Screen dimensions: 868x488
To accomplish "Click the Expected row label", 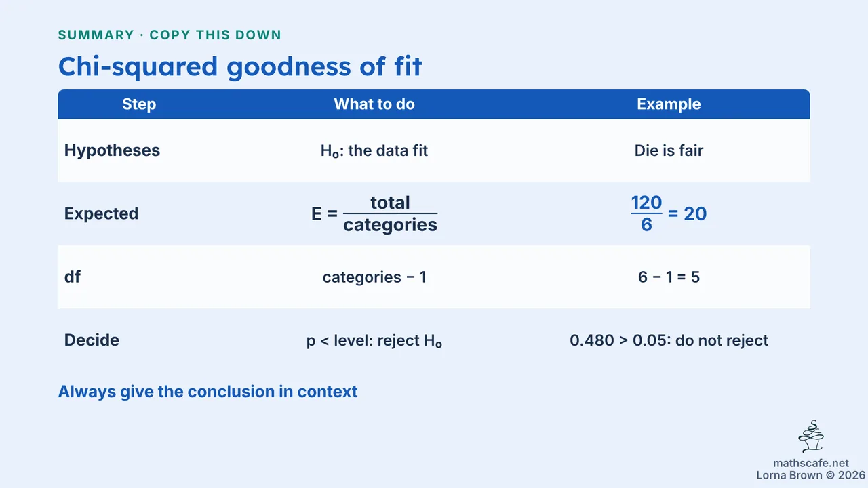I will pyautogui.click(x=101, y=213).
